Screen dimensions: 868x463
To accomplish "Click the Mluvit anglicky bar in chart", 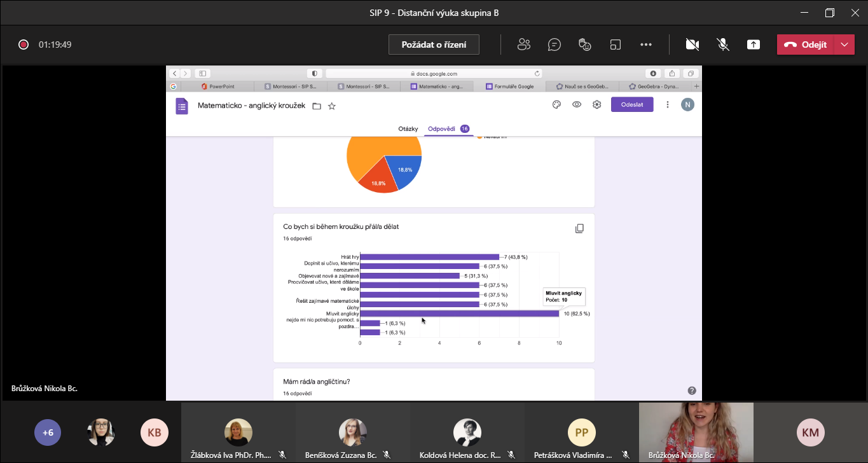I will (x=460, y=314).
